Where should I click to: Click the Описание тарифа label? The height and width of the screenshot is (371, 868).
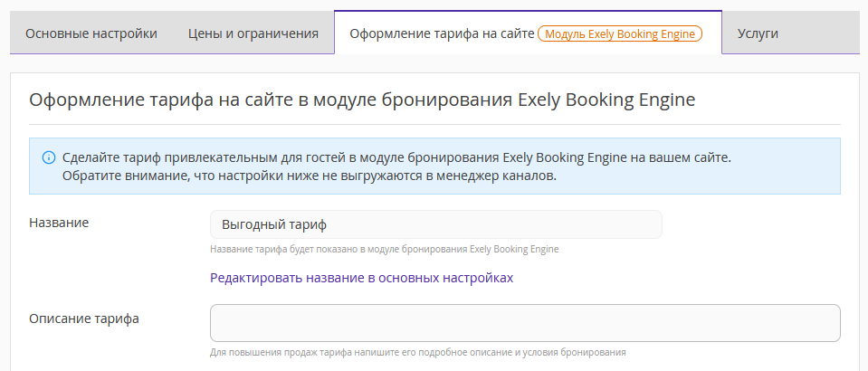83,319
